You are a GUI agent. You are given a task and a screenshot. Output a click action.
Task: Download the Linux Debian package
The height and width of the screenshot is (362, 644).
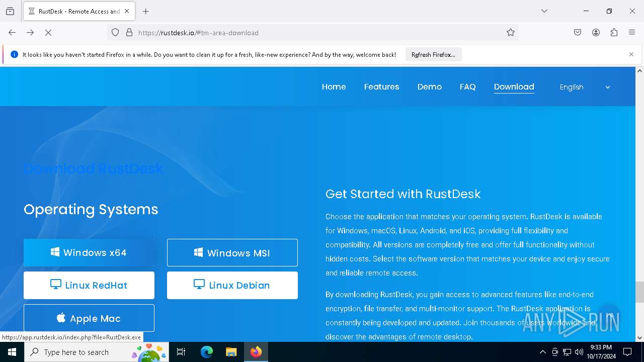tap(232, 285)
